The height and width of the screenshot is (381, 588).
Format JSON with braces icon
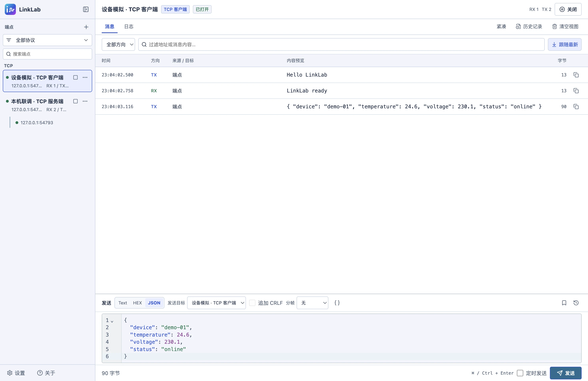pyautogui.click(x=337, y=303)
